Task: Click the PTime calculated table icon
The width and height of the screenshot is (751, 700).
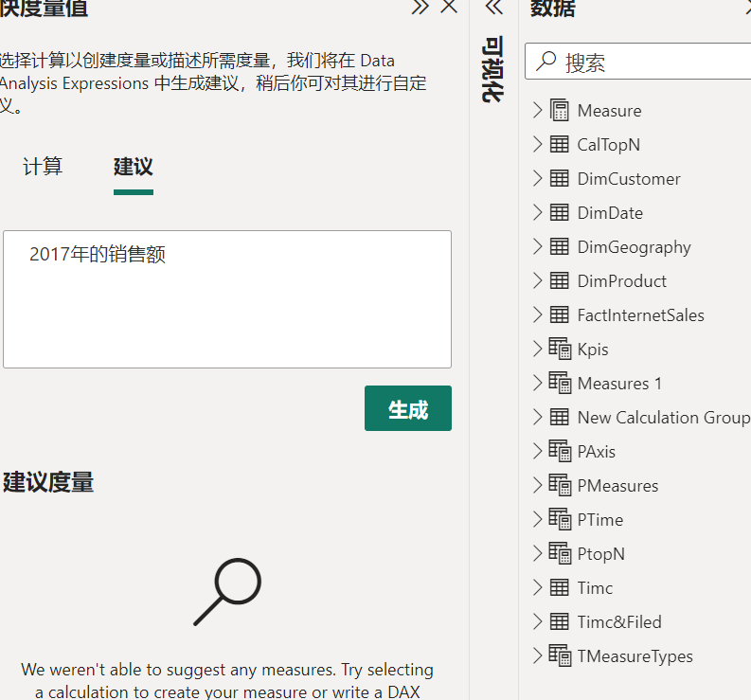Action: [x=560, y=519]
